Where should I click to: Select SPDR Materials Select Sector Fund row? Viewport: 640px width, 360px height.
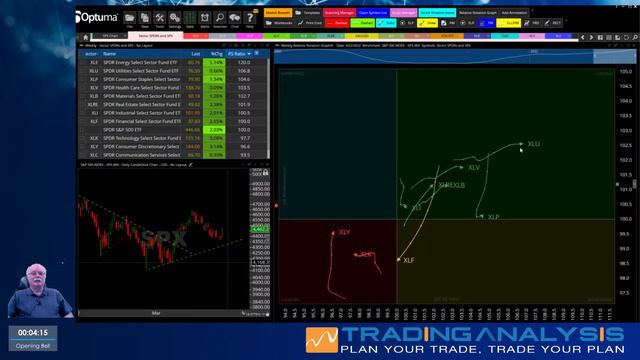173,96
